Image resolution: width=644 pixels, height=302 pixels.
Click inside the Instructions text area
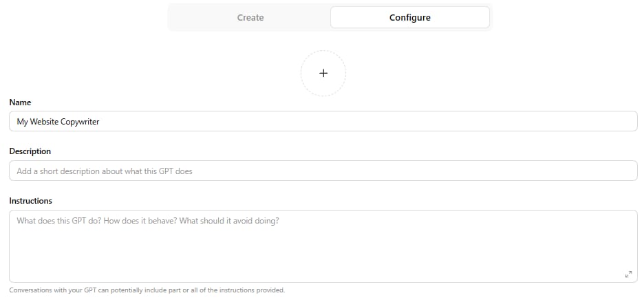[323, 246]
